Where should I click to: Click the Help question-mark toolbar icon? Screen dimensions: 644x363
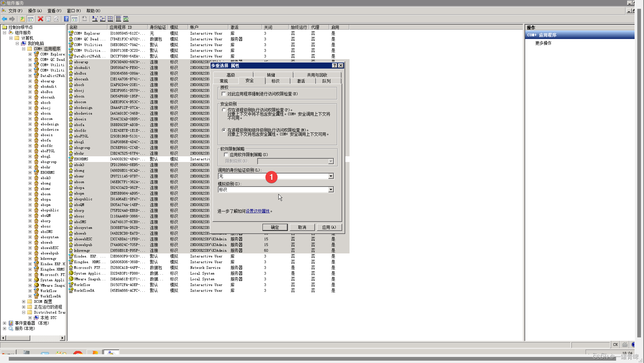point(66,19)
